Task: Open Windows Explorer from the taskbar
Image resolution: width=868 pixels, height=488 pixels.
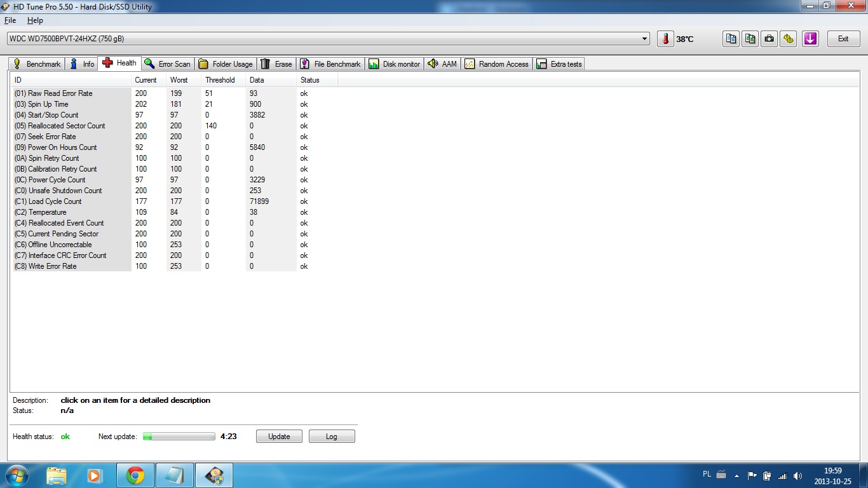Action: coord(57,475)
